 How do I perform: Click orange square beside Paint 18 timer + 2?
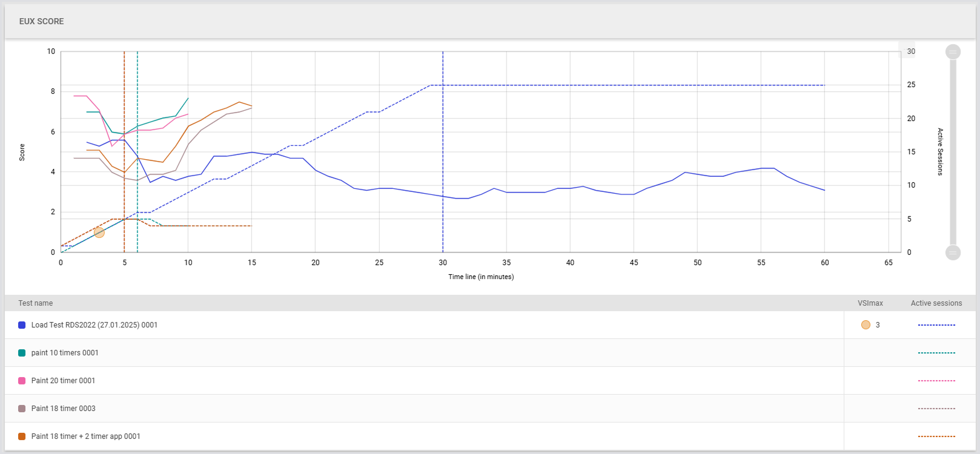22,436
